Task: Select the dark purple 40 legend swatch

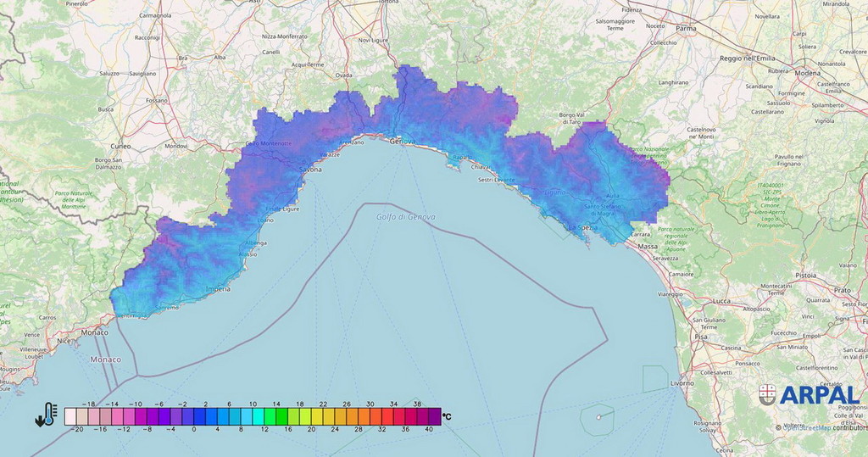Action: pyautogui.click(x=434, y=416)
